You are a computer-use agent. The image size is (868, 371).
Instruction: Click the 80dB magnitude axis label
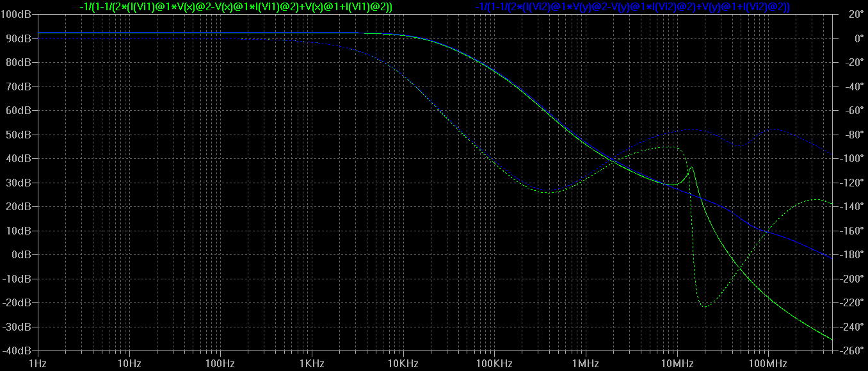(19, 62)
